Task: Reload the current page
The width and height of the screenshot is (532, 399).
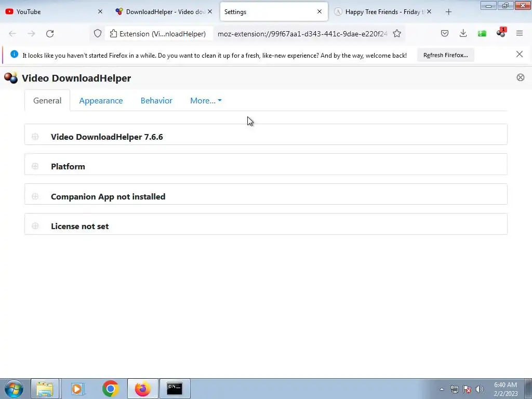Action: pos(50,34)
